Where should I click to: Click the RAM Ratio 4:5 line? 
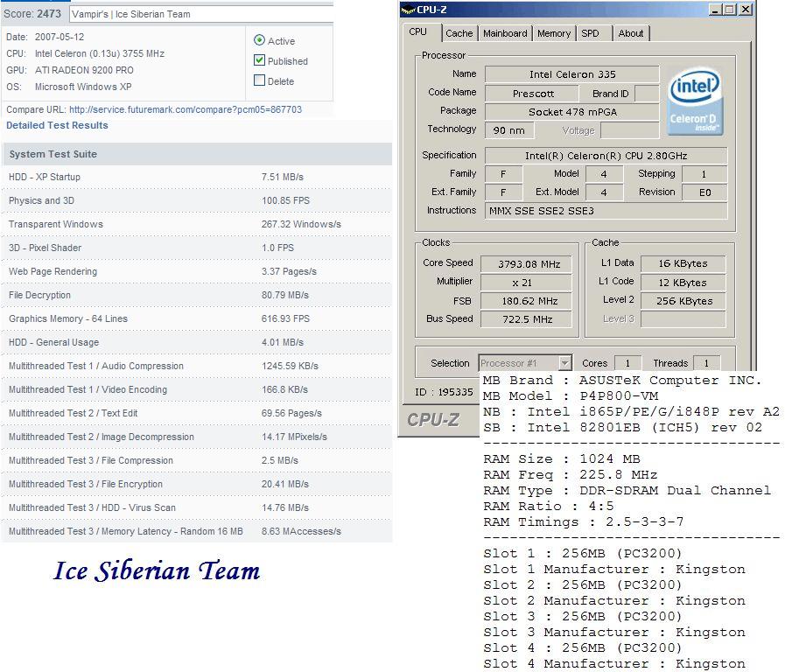click(x=548, y=507)
